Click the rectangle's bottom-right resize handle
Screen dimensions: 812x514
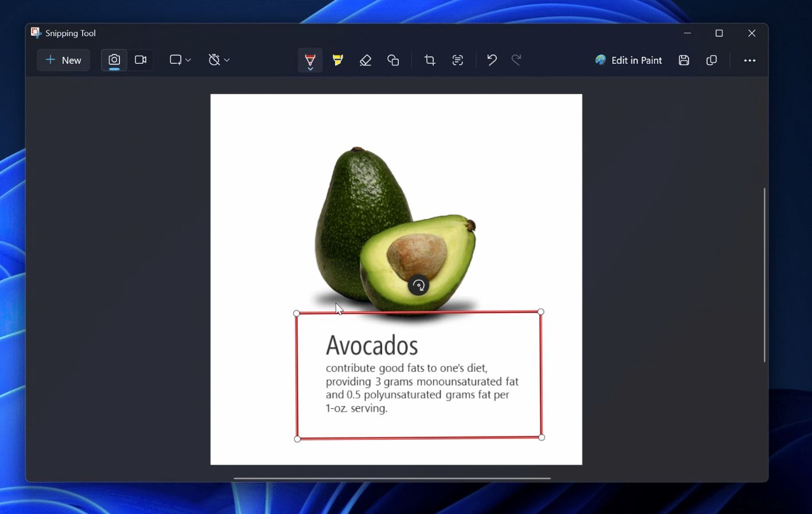coord(541,438)
